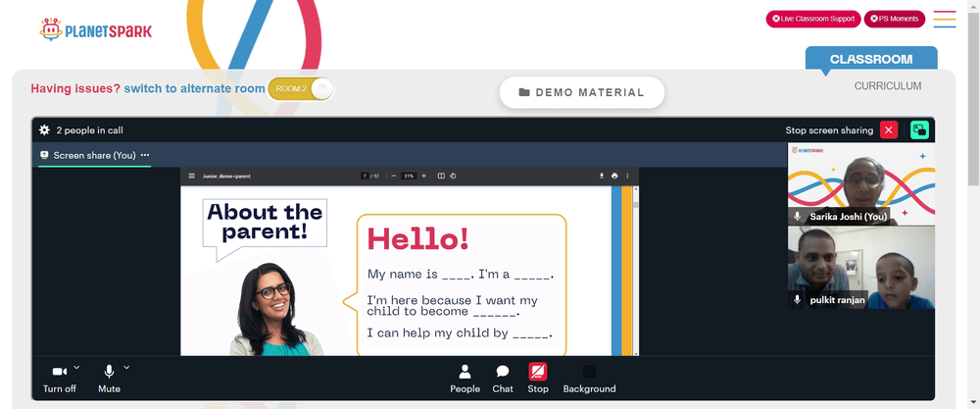Expand the camera options chevron
The height and width of the screenshot is (409, 980).
coord(76,367)
